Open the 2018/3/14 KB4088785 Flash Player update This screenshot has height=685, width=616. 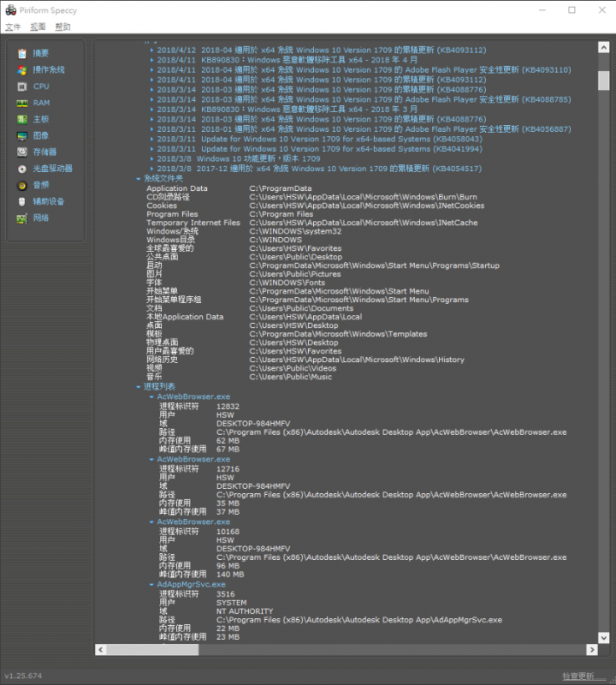pos(364,100)
